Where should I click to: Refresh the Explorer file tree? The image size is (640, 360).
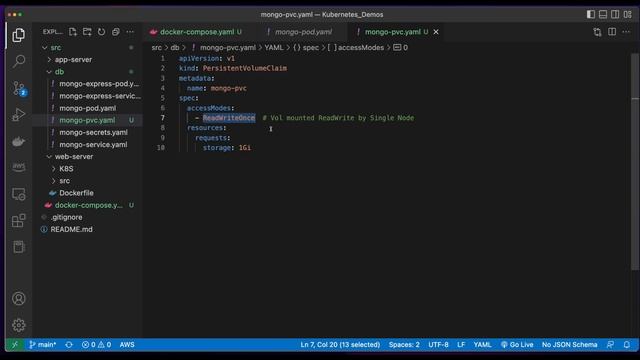tap(101, 32)
